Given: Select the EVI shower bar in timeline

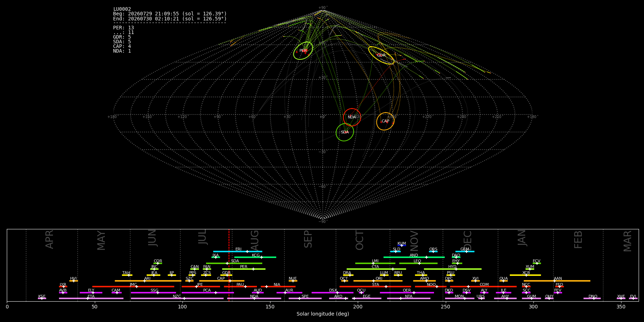Looking at the screenshot, I should [633, 298].
